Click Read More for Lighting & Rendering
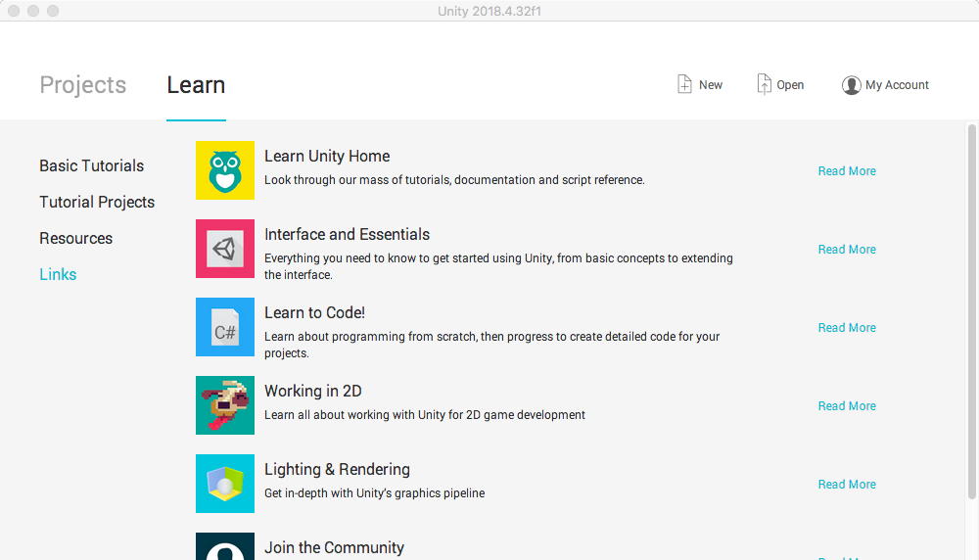Screen dimensions: 979x560 [x=847, y=485]
